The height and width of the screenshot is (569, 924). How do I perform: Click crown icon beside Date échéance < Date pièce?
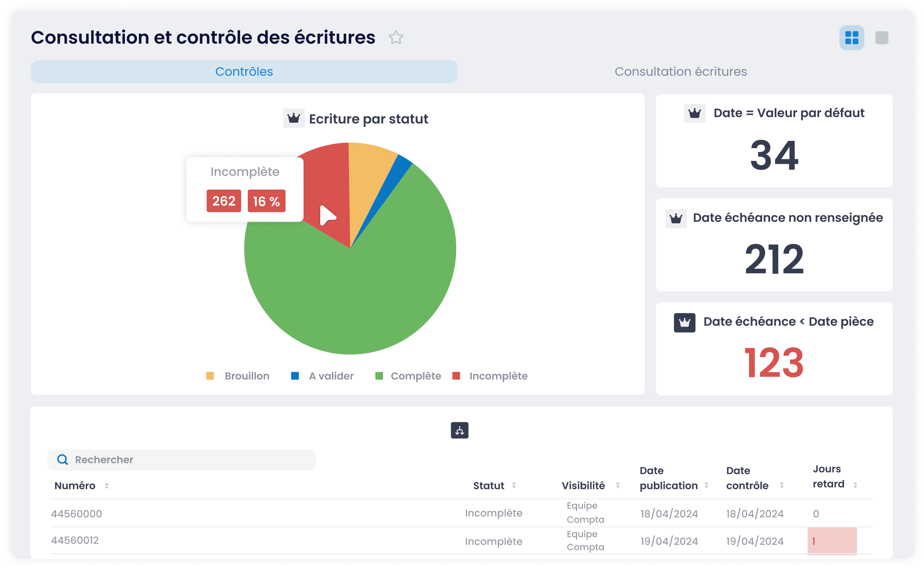(685, 322)
